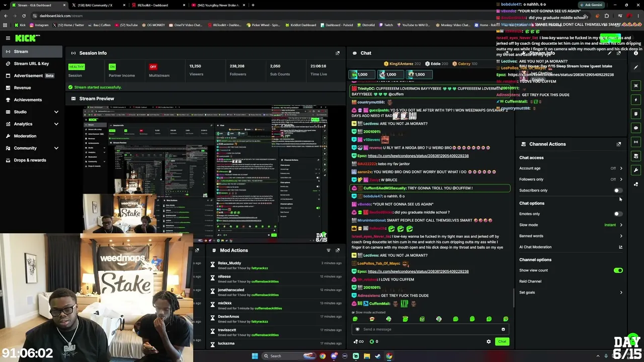
Task: Reload the page in browser
Action: (x=25, y=16)
